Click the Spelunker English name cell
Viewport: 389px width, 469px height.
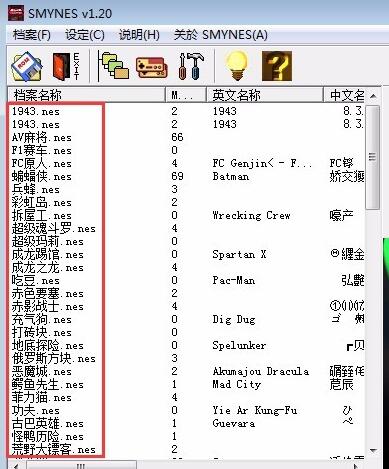tap(239, 345)
